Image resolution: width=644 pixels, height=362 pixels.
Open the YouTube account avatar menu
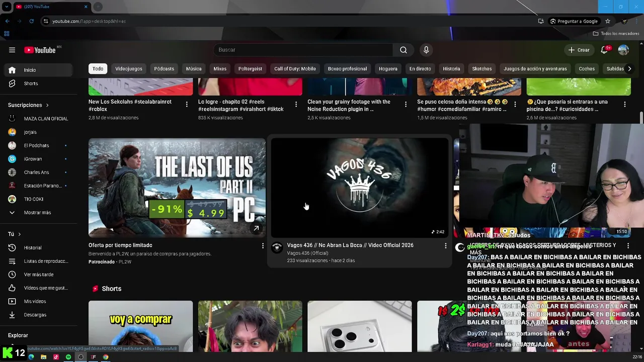click(623, 50)
